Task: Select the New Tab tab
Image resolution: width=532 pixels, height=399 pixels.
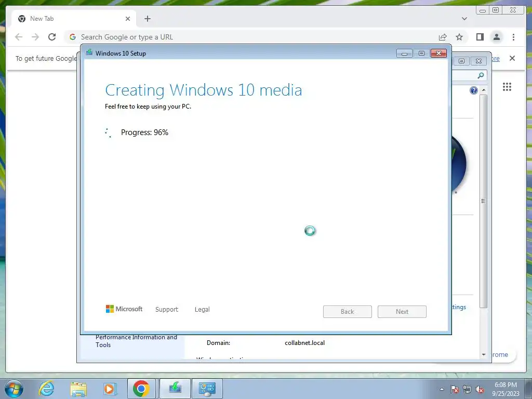Action: coord(73,19)
